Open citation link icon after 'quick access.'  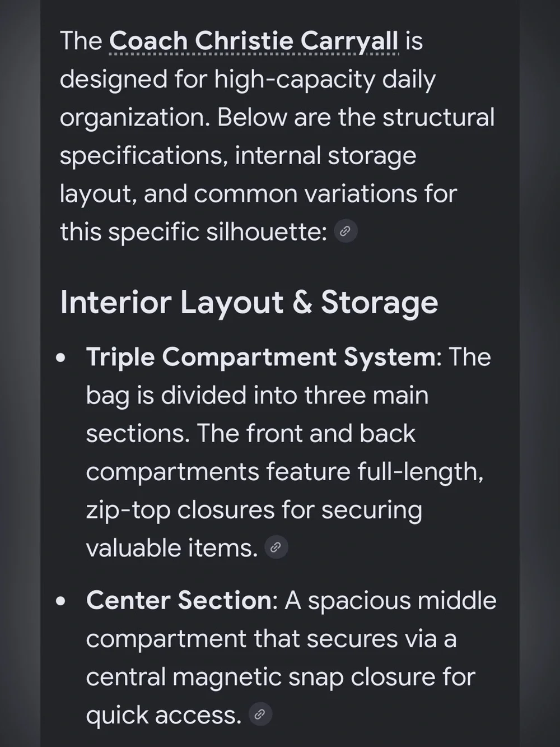[260, 714]
